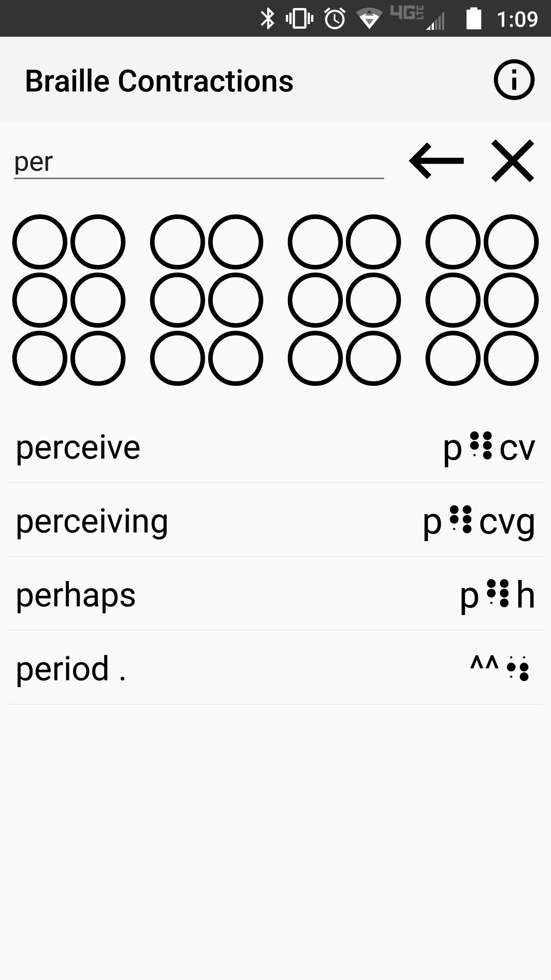Image resolution: width=551 pixels, height=980 pixels.
Task: Toggle top-right dot of third braille cell
Action: [x=373, y=242]
